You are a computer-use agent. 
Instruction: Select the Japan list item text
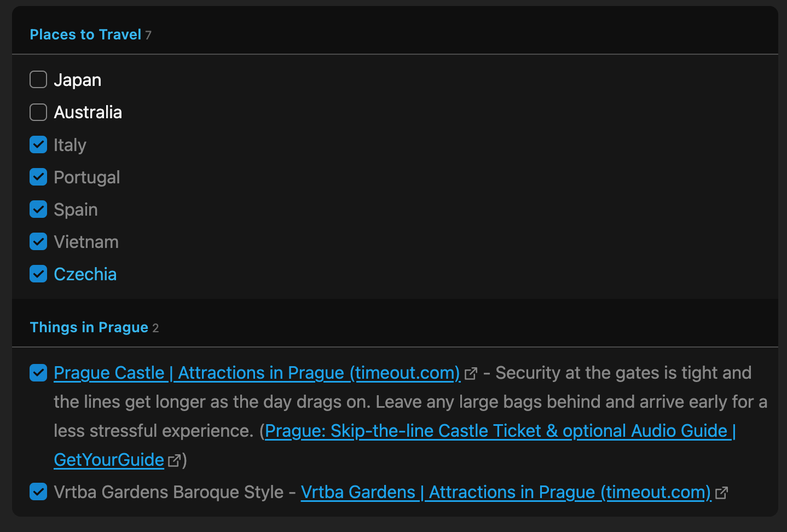78,80
